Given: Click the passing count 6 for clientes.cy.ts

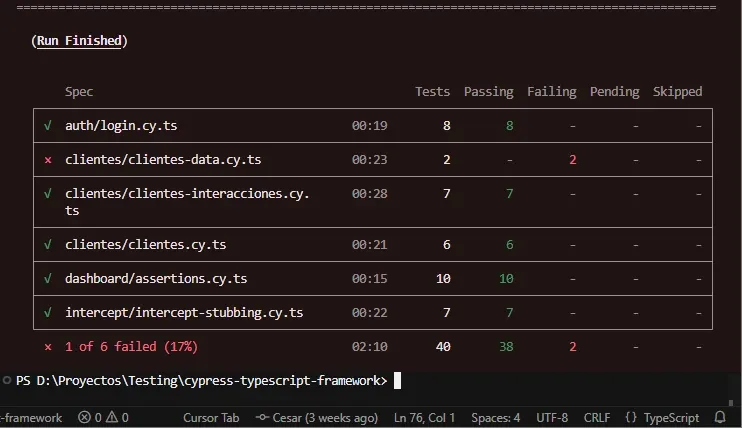Looking at the screenshot, I should tap(510, 245).
